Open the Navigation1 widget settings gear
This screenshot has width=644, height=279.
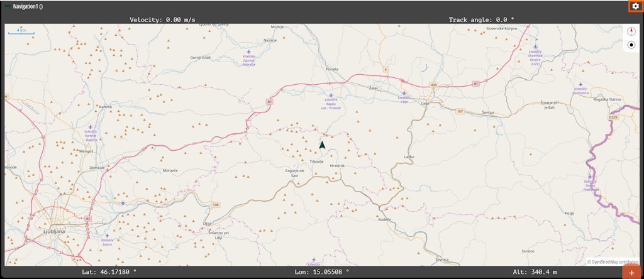point(635,6)
